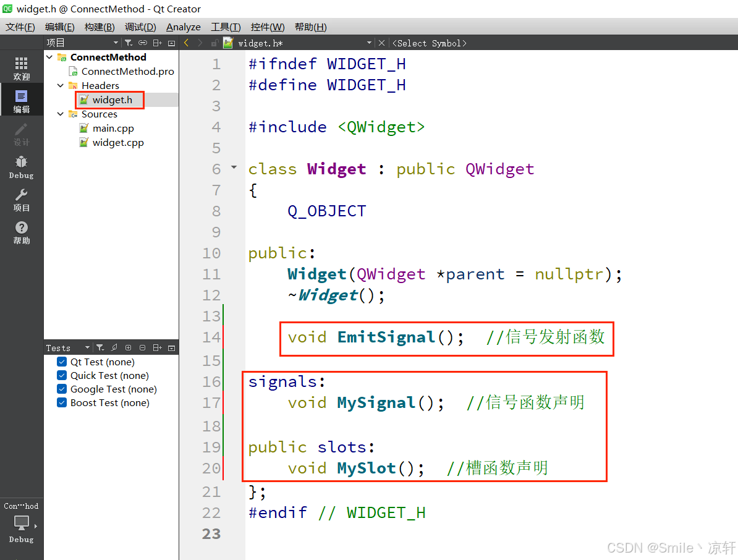
Task: Open the Window (控件) menu
Action: [x=268, y=27]
